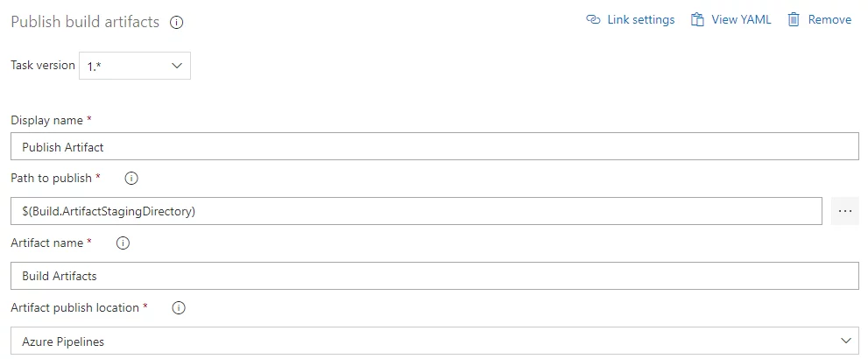This screenshot has height=359, width=868.
Task: Focus the Display name field containing Publish Artifact
Action: 434,146
